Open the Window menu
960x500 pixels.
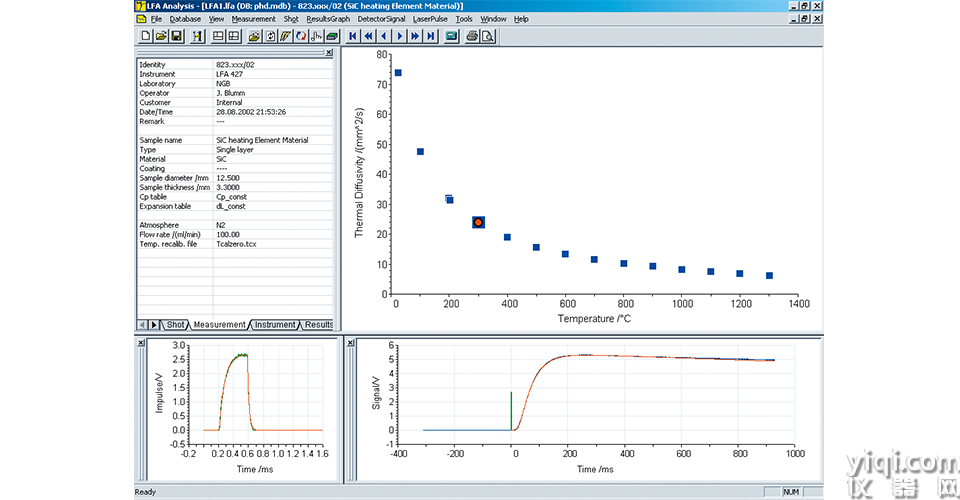[x=493, y=19]
